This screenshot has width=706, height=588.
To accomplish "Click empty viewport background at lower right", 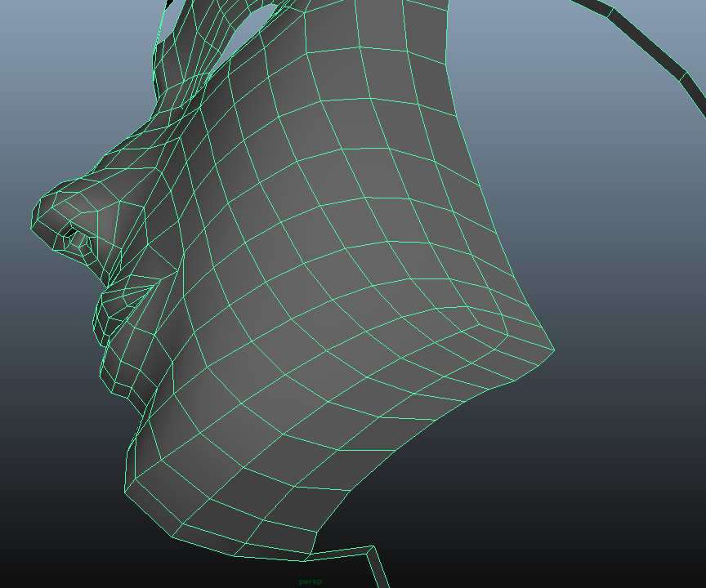I will (588, 506).
